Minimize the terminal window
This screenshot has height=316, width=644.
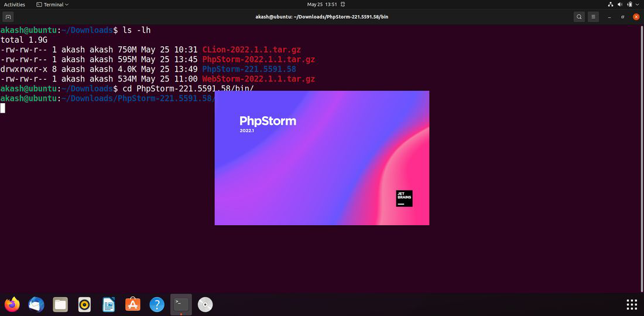[609, 17]
